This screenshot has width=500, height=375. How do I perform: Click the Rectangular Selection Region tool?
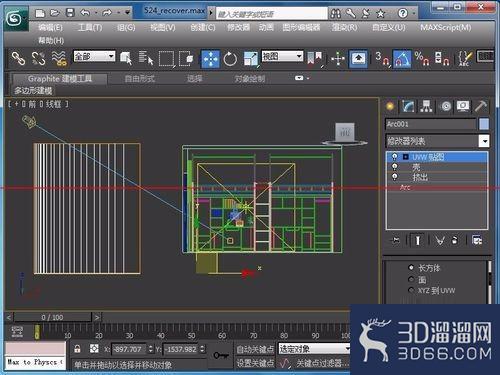tap(166, 59)
